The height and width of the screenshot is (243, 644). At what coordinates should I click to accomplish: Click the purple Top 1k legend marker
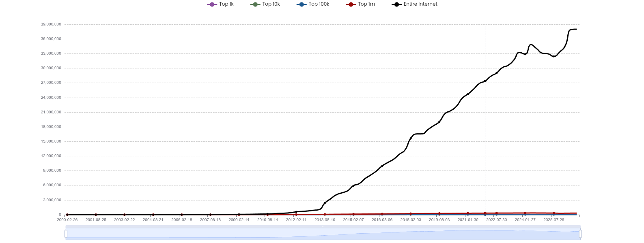coord(212,4)
